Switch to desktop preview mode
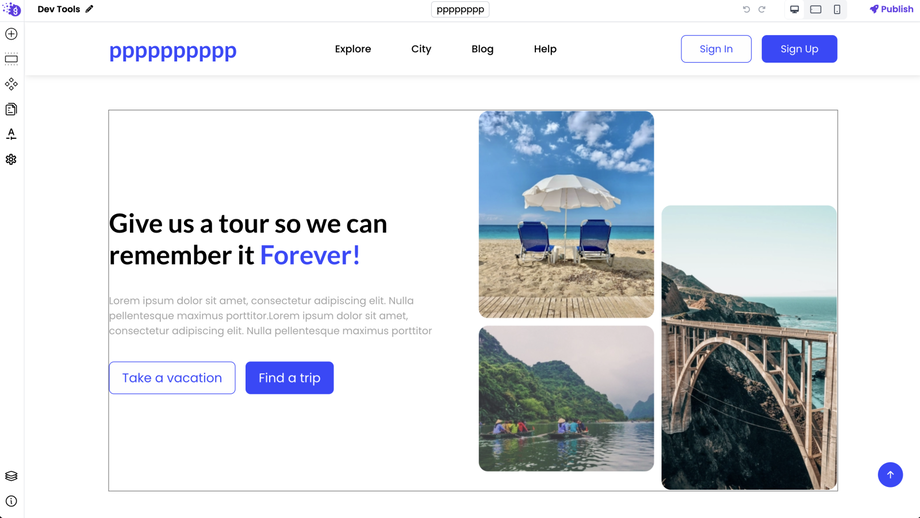Image resolution: width=920 pixels, height=518 pixels. pos(794,9)
